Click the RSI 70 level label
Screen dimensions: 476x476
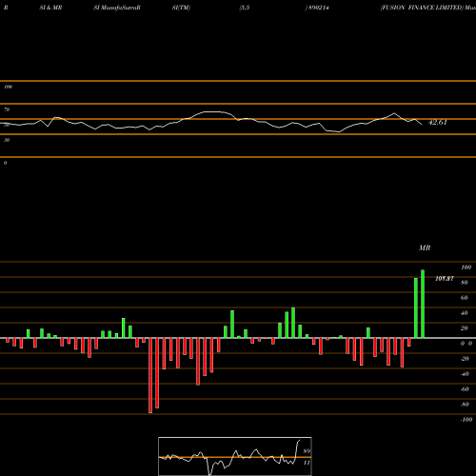pos(7,109)
